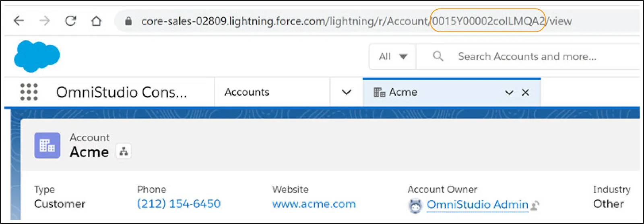The image size is (644, 224).
Task: Click the Salesforce cloud logo
Action: coord(37,56)
